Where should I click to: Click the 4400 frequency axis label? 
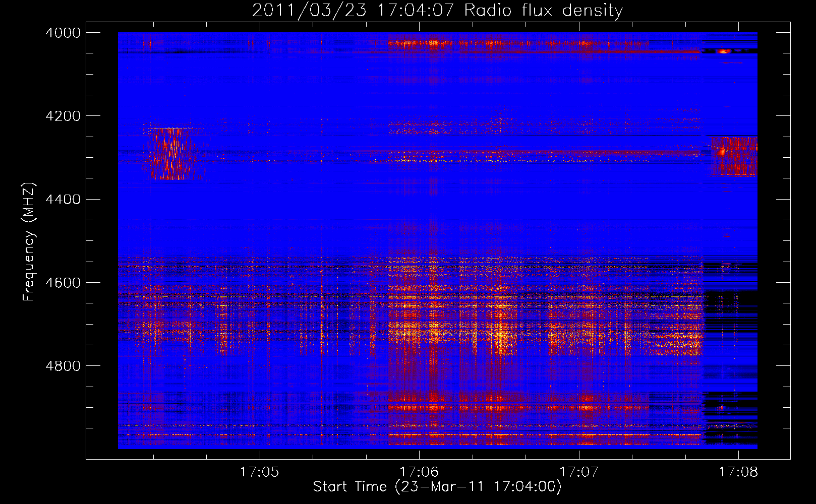click(63, 200)
